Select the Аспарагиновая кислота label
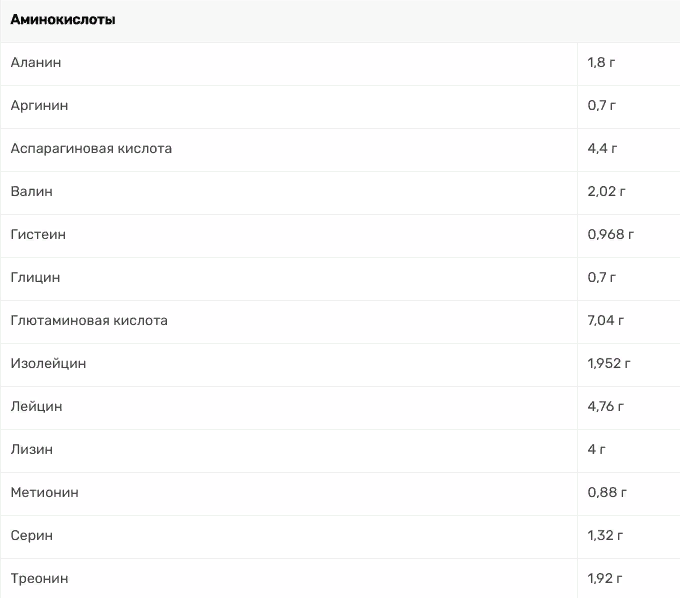Viewport: 680px width, 598px height. tap(91, 148)
